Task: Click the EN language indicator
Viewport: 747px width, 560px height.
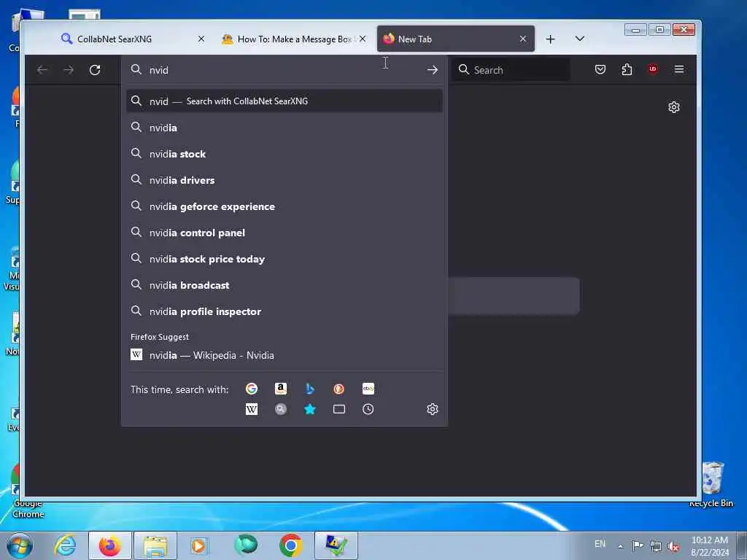Action: (x=600, y=544)
